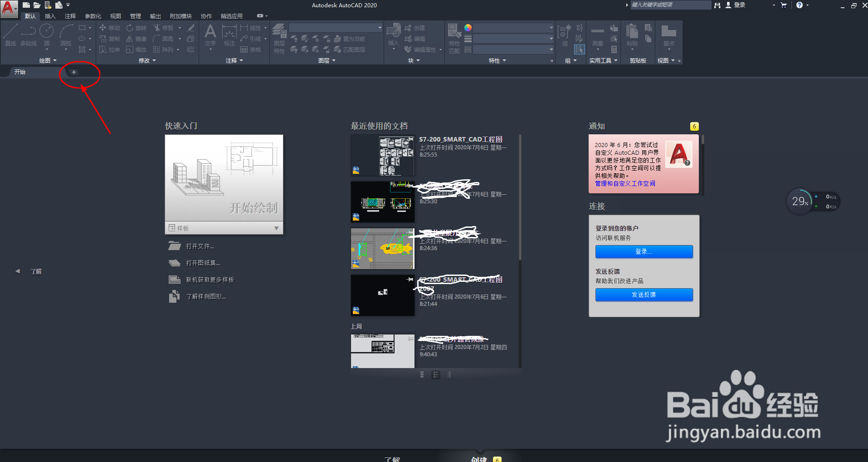Click the 发送反馈 (Send Feedback) button
868x462 pixels.
[x=644, y=295]
